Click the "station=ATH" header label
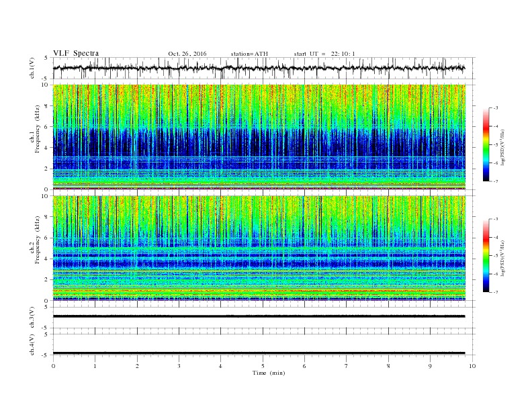Image resolution: width=532 pixels, height=411 pixels. [x=249, y=54]
